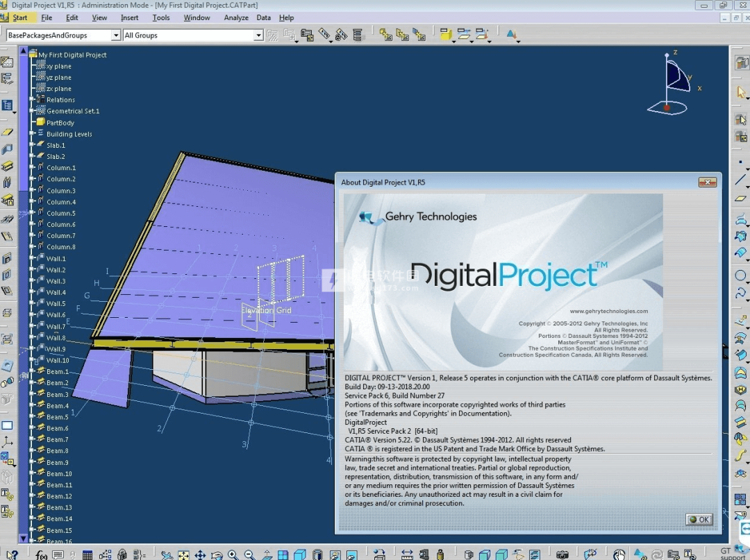Image resolution: width=750 pixels, height=560 pixels.
Task: Open the Help menu
Action: click(286, 17)
